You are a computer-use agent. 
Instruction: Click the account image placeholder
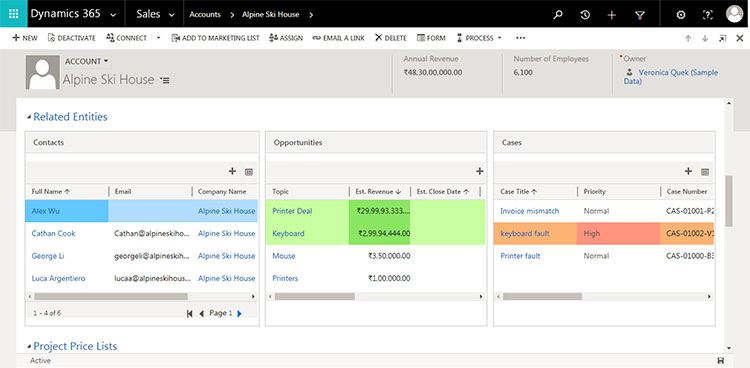(43, 72)
